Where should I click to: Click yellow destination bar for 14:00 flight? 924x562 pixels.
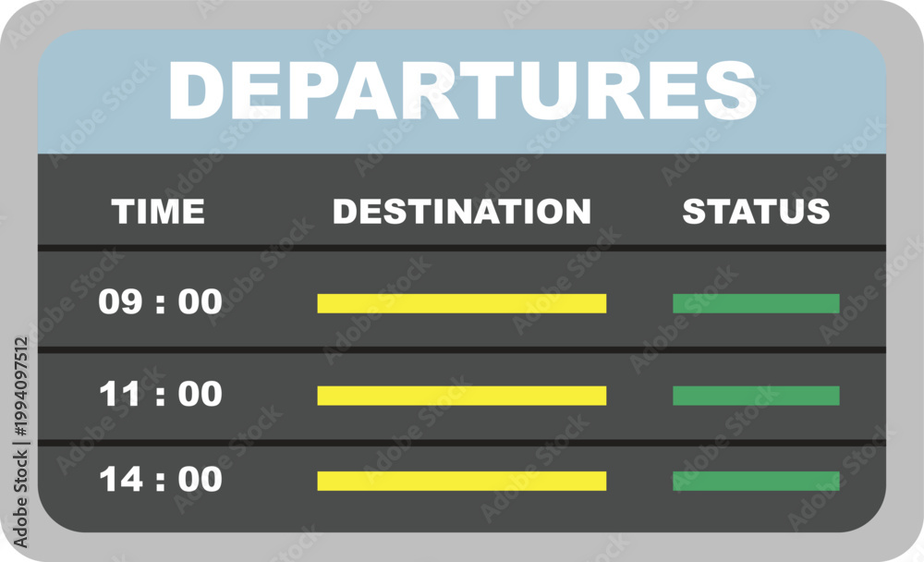click(461, 481)
